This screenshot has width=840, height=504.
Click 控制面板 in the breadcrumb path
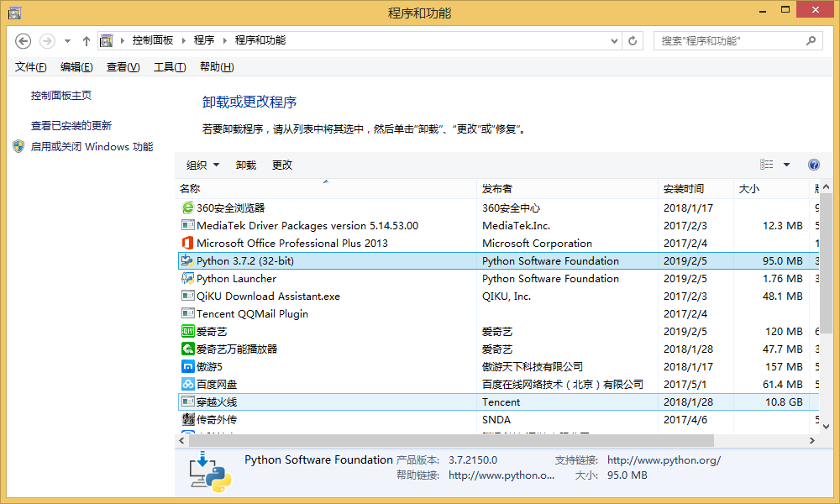(153, 40)
